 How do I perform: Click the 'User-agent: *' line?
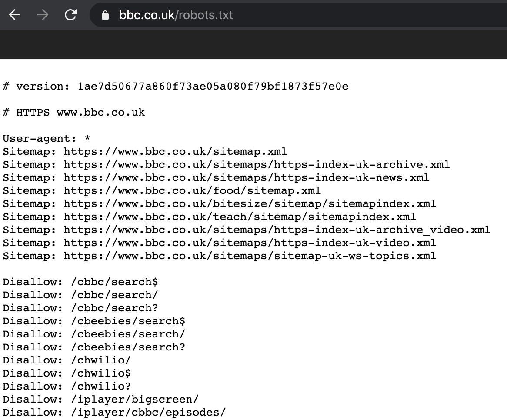point(47,139)
